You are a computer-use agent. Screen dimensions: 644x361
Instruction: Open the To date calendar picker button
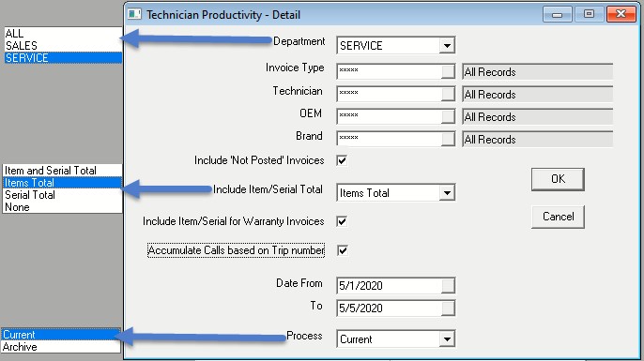448,308
